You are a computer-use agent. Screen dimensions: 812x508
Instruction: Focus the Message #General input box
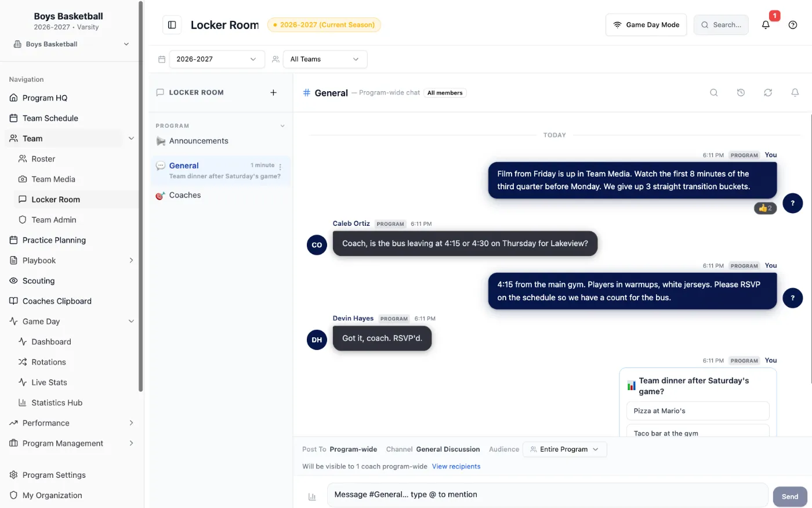(548, 495)
